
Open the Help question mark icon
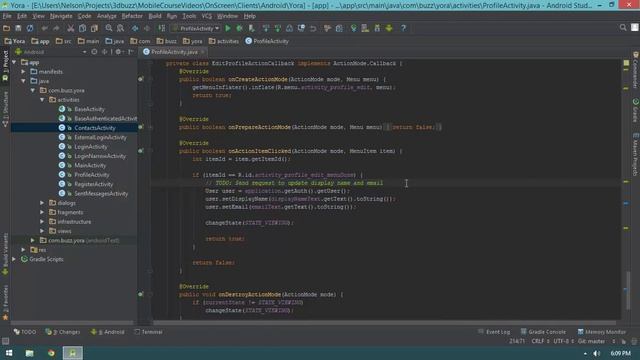(x=403, y=28)
